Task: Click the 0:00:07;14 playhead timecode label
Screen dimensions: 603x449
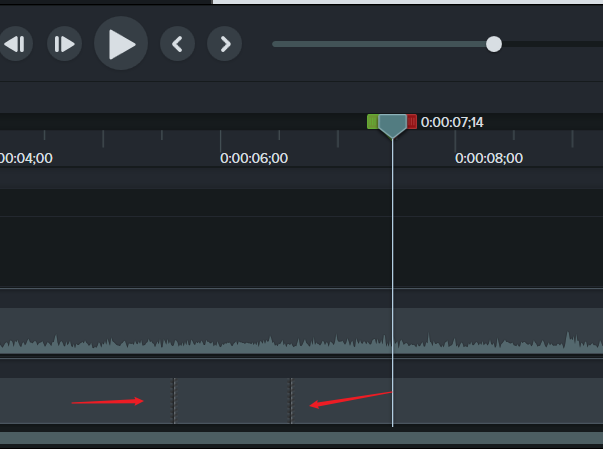Action: coord(452,122)
